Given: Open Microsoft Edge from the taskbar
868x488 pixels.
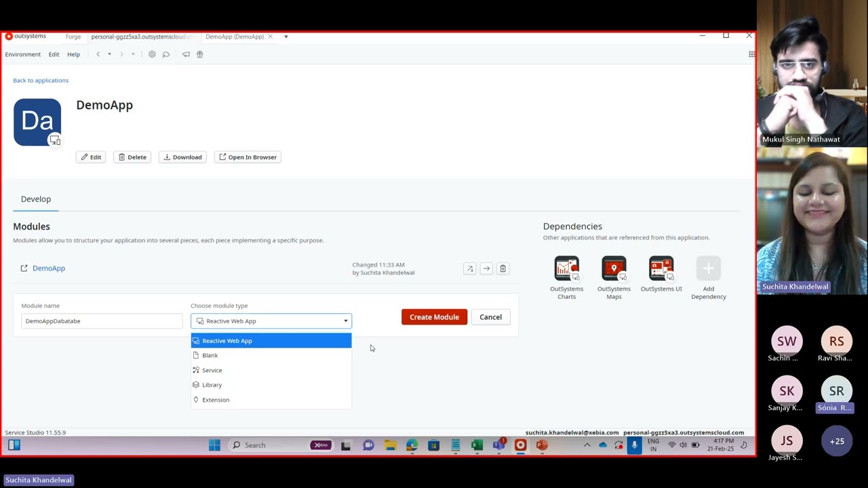Looking at the screenshot, I should (x=412, y=445).
